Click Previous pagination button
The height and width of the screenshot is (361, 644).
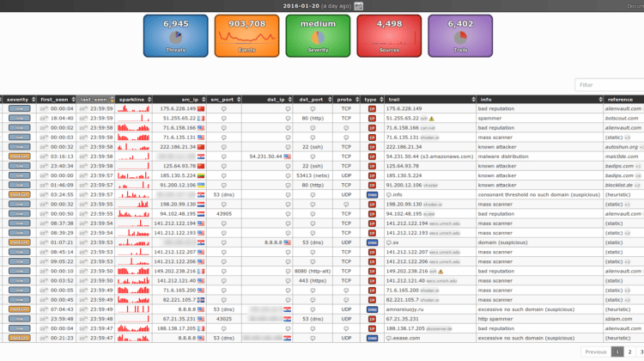click(x=596, y=352)
